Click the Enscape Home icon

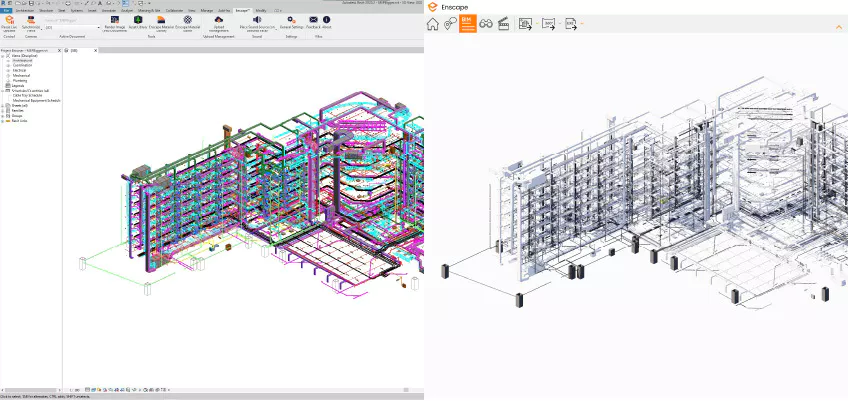433,24
